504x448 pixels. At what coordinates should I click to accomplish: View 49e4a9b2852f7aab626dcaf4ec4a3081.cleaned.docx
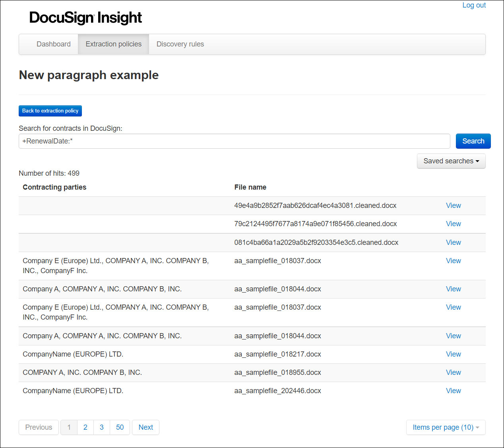[x=453, y=206]
